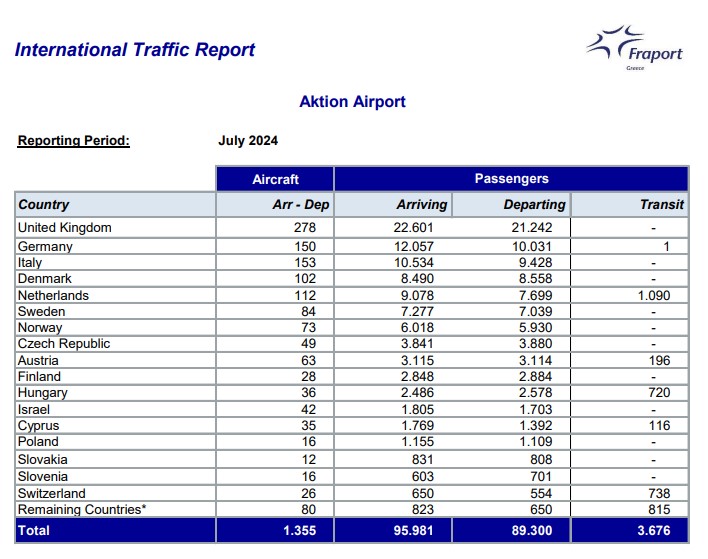Click the 'Aircraft' column group header

pyautogui.click(x=275, y=179)
